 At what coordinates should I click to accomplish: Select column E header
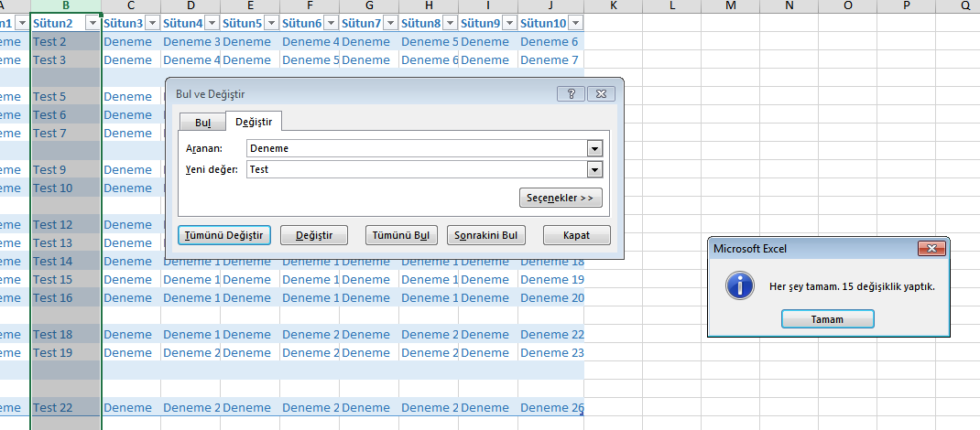[x=250, y=5]
